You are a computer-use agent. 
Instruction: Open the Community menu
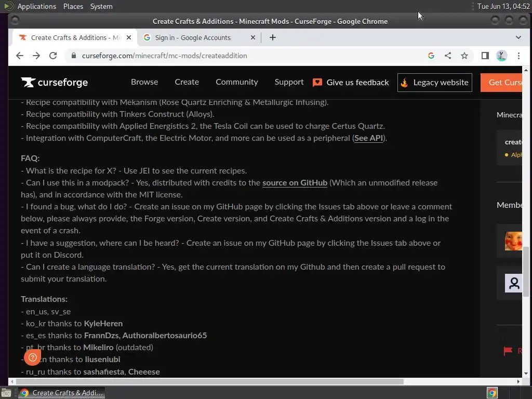237,82
